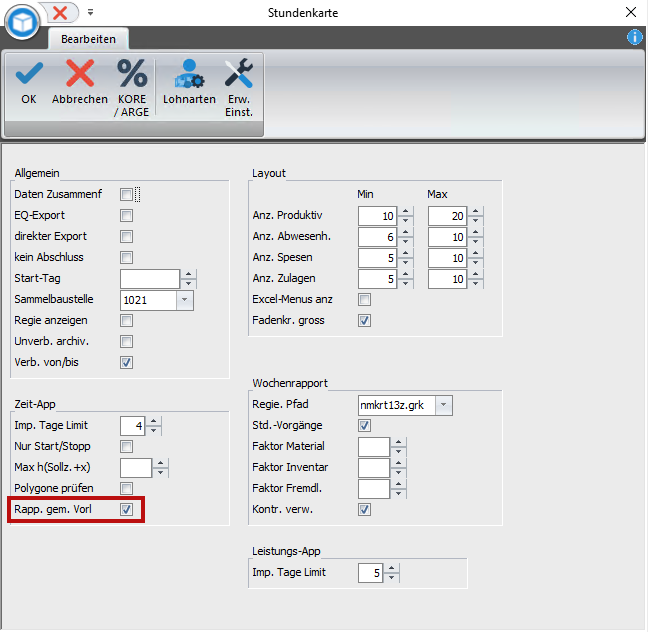Click Faktor Material input field
Image resolution: width=648 pixels, height=632 pixels.
click(x=374, y=447)
